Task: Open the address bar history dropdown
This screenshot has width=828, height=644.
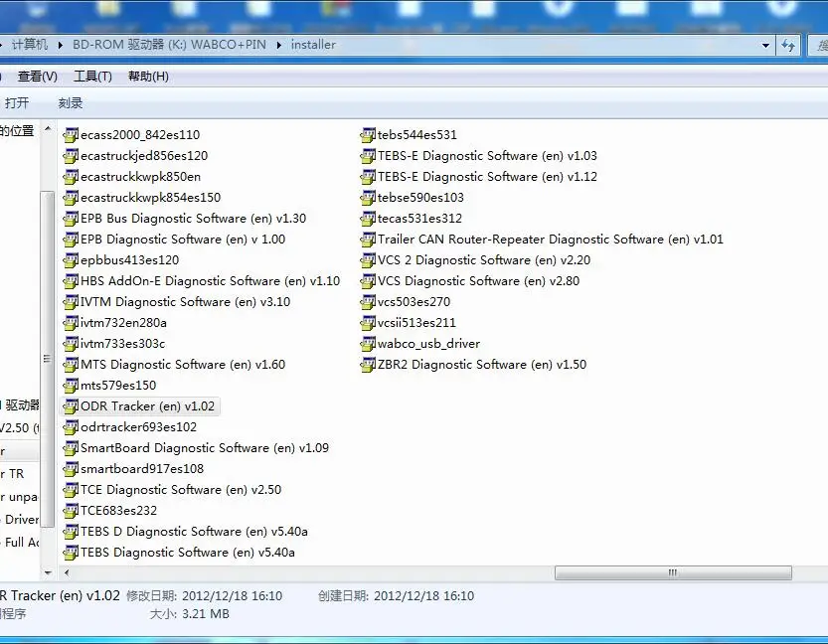Action: pyautogui.click(x=765, y=46)
